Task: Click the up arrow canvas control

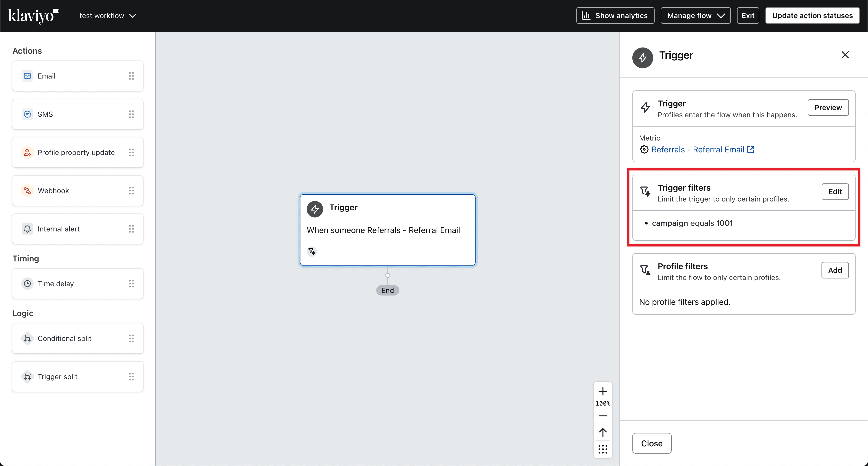Action: [x=602, y=432]
